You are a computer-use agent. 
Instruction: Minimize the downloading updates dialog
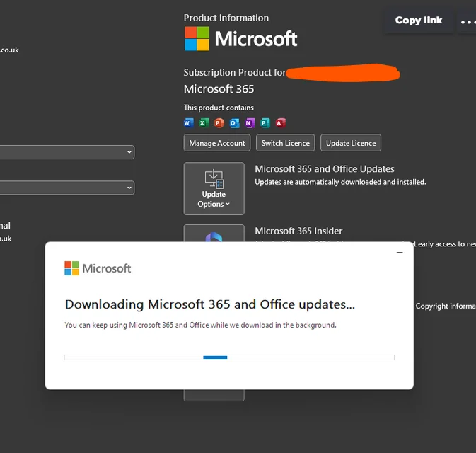(x=400, y=252)
